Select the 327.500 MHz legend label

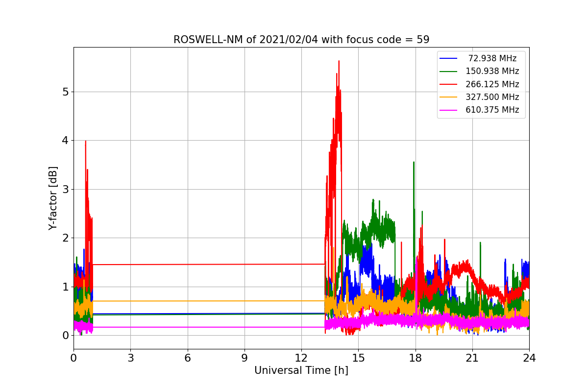pyautogui.click(x=492, y=97)
